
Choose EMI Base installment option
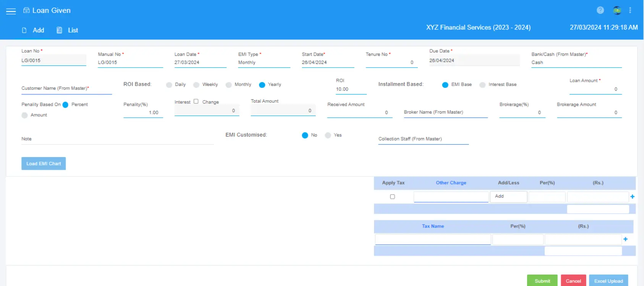[x=445, y=85]
